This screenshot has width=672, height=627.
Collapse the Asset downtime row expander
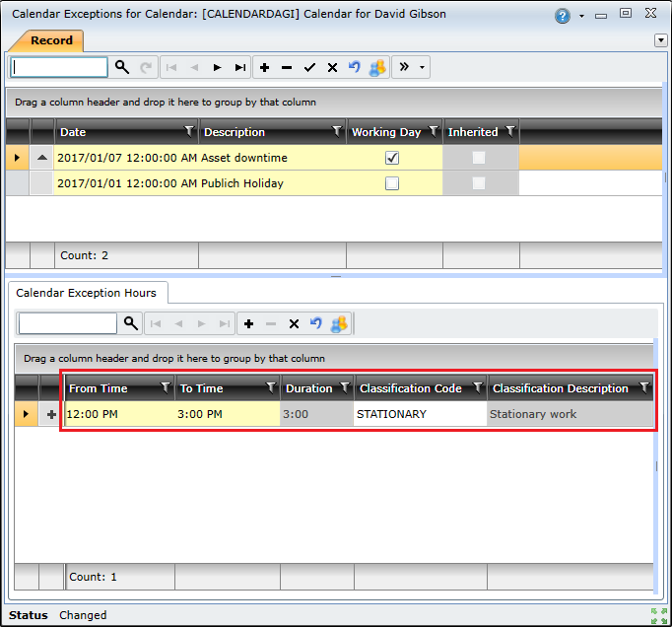42,158
